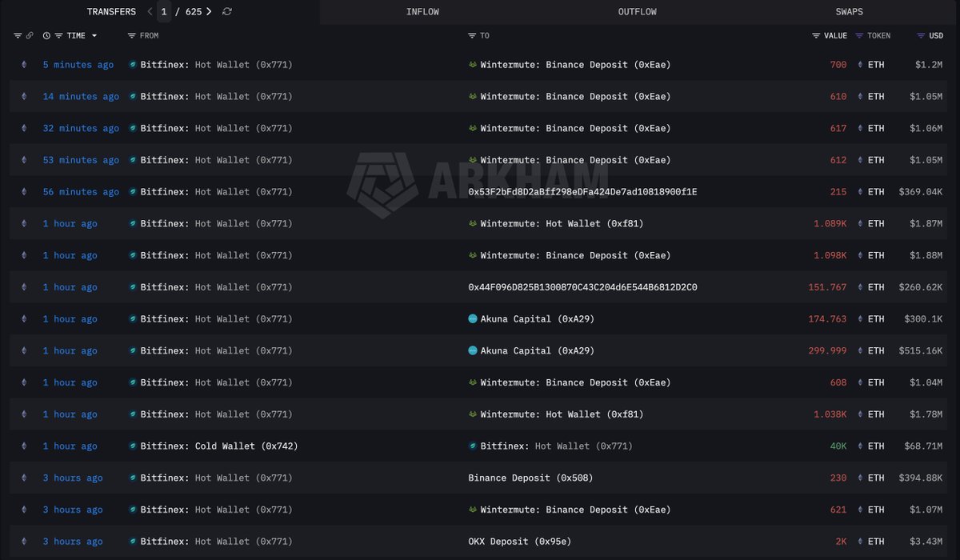Click the $394.88K USD amount
The width and height of the screenshot is (960, 560).
pos(920,478)
